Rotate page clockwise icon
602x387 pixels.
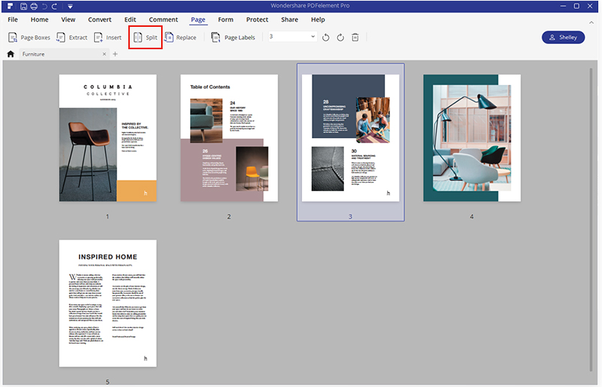340,38
